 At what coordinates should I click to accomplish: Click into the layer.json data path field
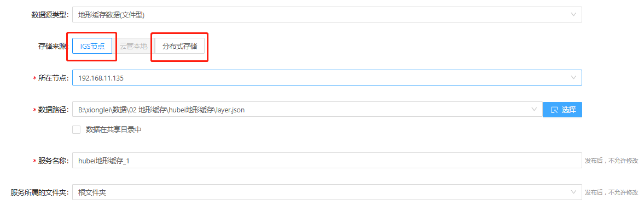pyautogui.click(x=307, y=110)
